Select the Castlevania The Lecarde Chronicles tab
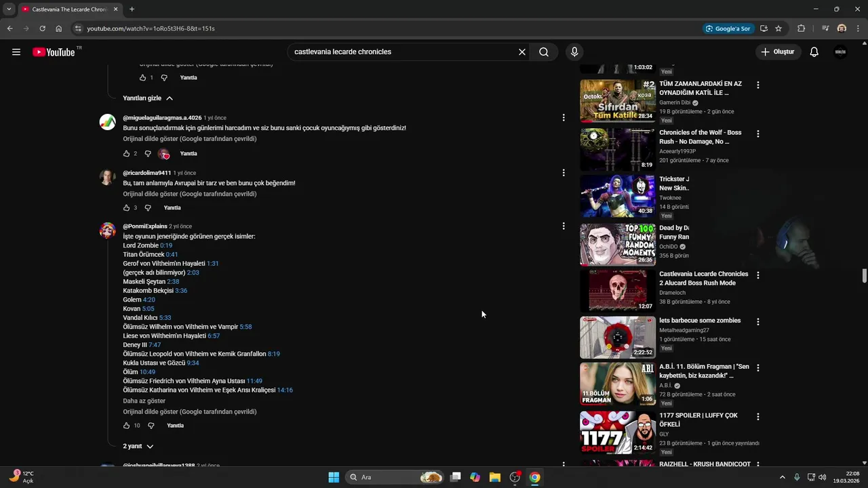This screenshot has width=868, height=488. click(69, 9)
